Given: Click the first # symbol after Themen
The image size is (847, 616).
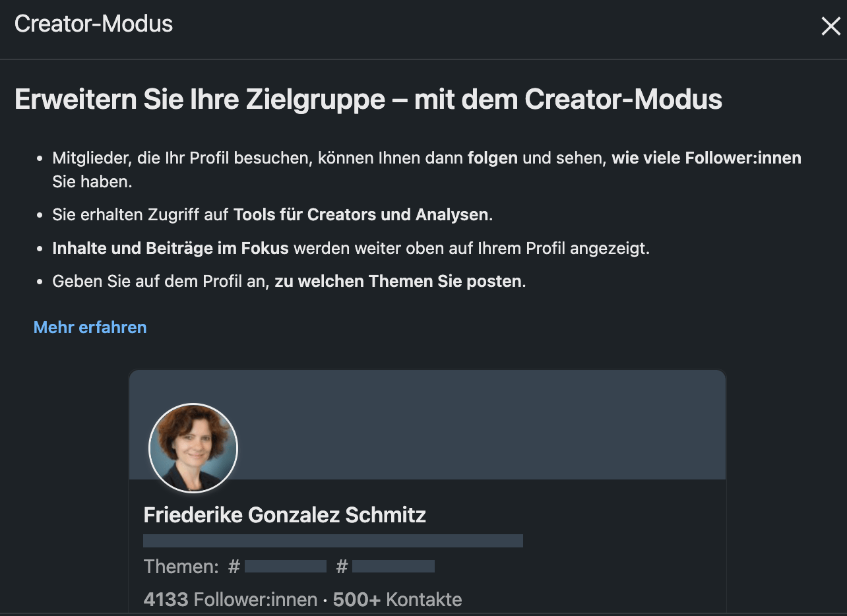Looking at the screenshot, I should [x=234, y=567].
